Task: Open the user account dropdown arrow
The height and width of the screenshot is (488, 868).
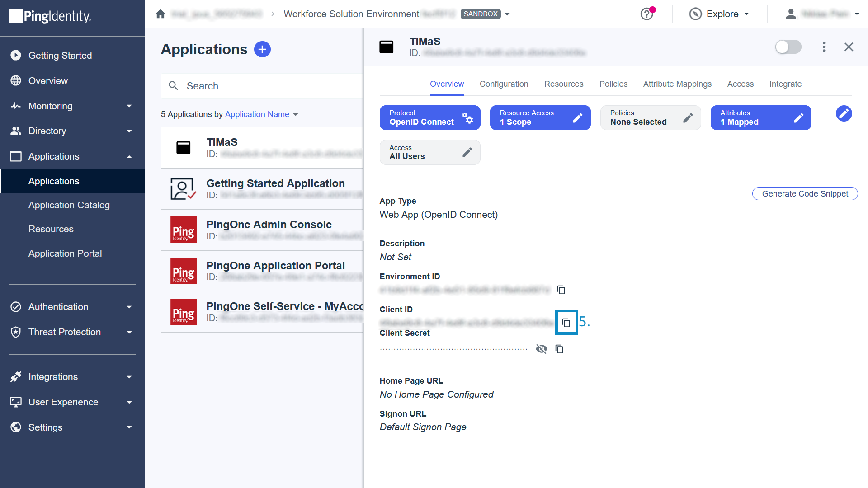Action: (x=857, y=14)
